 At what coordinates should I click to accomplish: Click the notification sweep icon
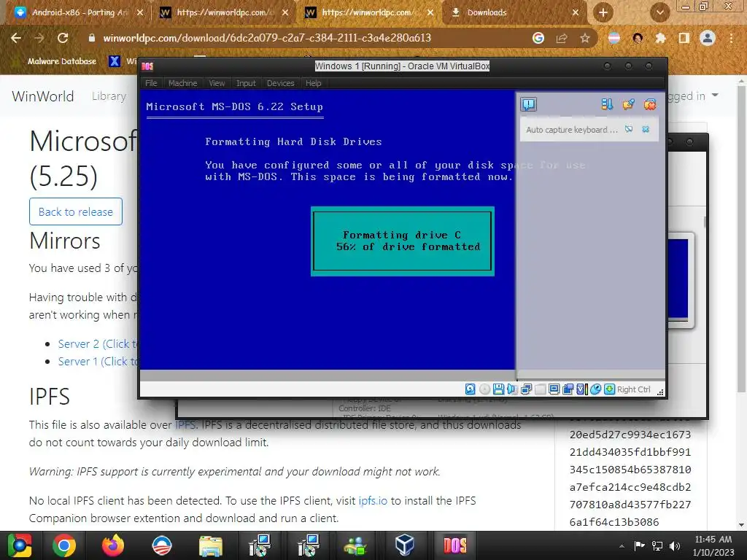628,104
